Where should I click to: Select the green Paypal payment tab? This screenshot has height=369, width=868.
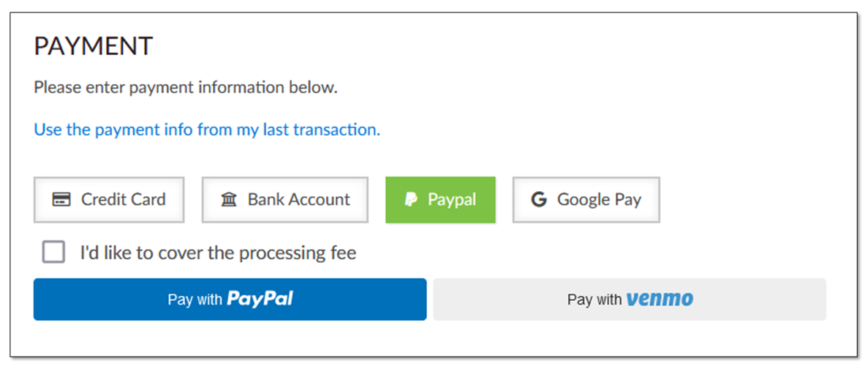tap(441, 200)
